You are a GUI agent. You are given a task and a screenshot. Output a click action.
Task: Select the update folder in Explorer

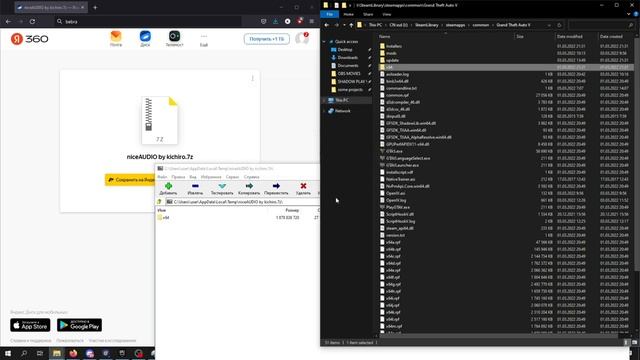(392, 60)
